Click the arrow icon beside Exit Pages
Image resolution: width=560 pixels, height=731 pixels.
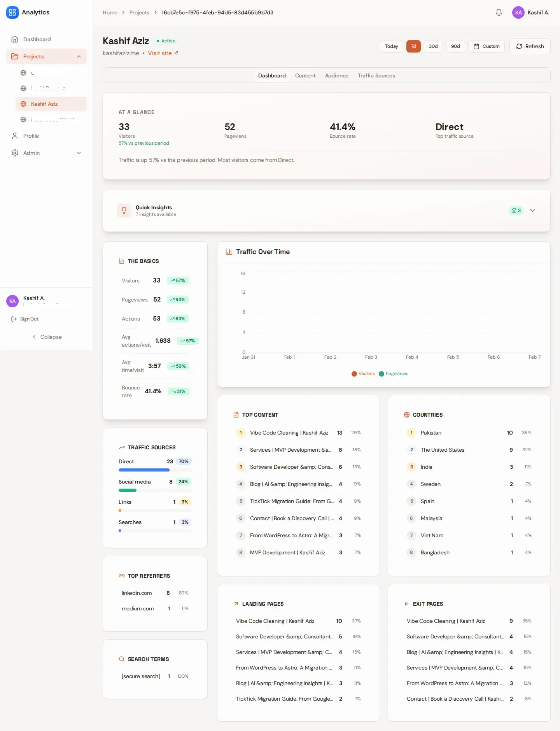[x=407, y=604]
